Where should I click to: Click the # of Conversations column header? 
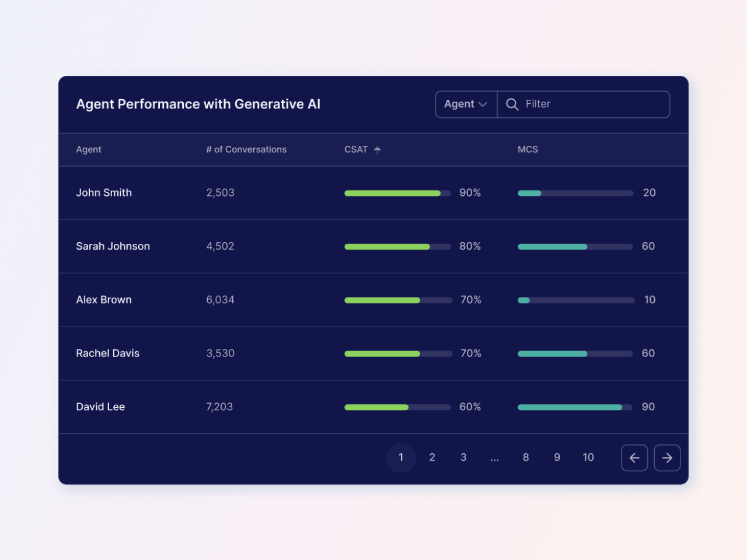pyautogui.click(x=246, y=150)
